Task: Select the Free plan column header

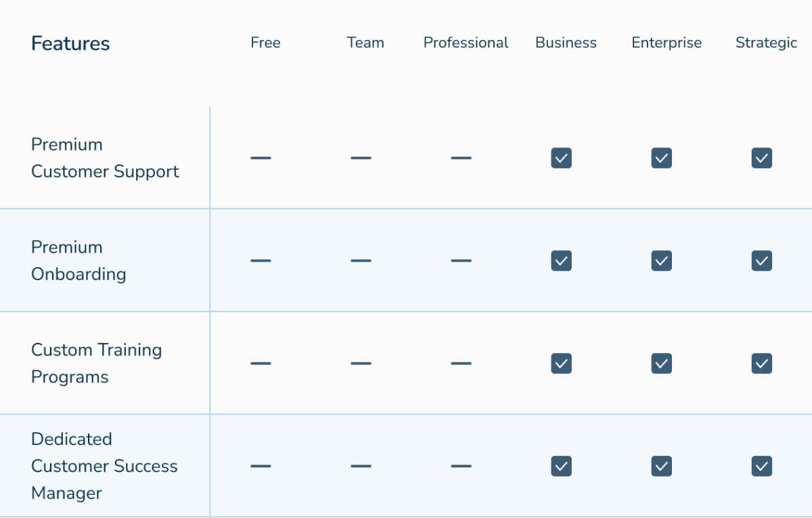Action: coord(265,43)
